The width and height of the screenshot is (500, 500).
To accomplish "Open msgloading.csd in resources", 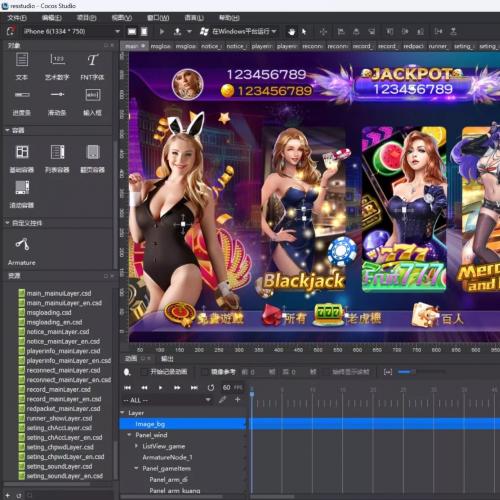I will (x=49, y=313).
